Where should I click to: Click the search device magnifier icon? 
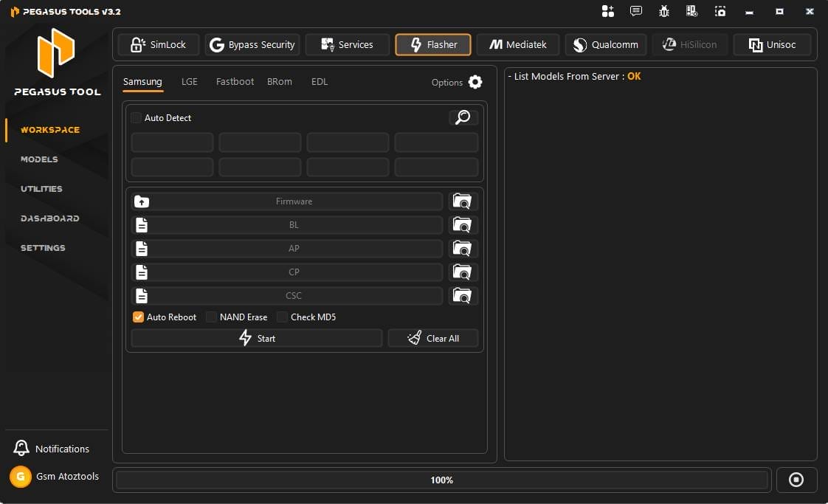point(463,117)
